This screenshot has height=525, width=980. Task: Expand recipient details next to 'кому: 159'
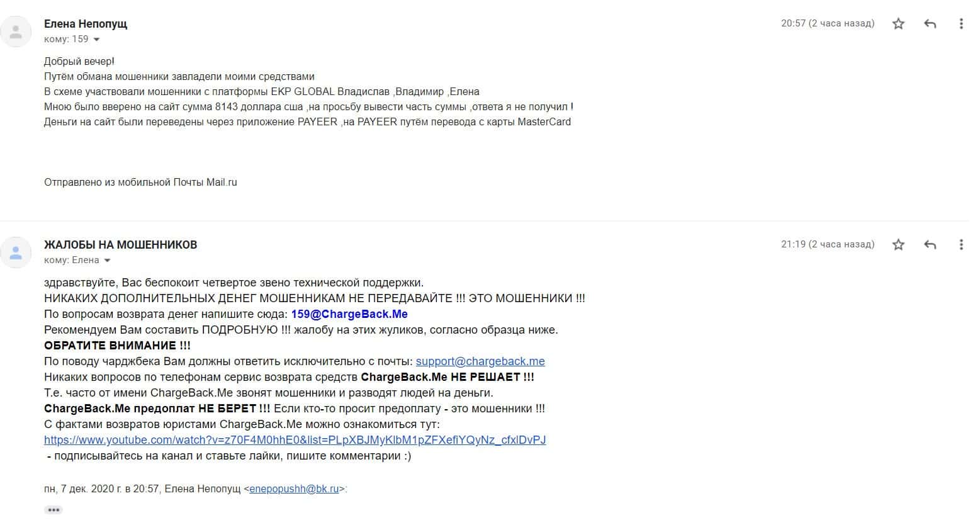pos(96,40)
